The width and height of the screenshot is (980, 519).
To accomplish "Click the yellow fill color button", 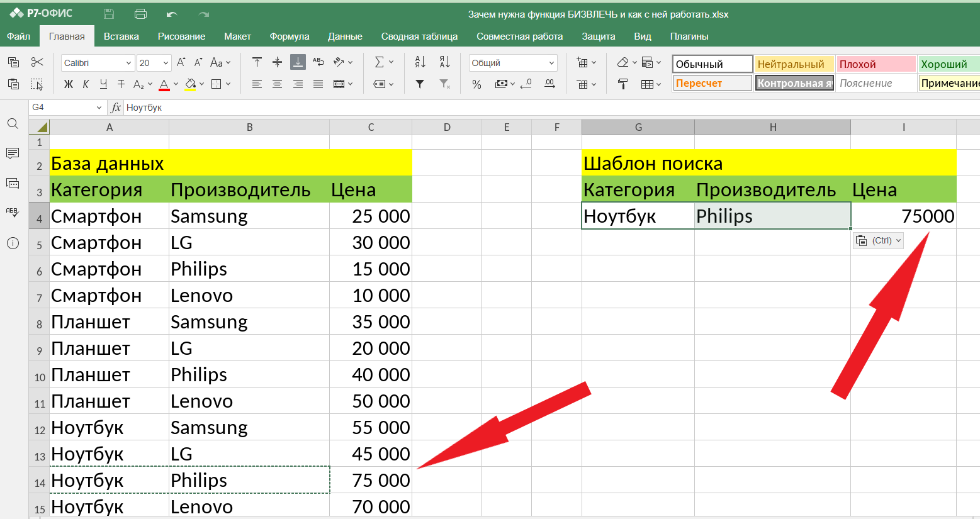I will coord(190,84).
